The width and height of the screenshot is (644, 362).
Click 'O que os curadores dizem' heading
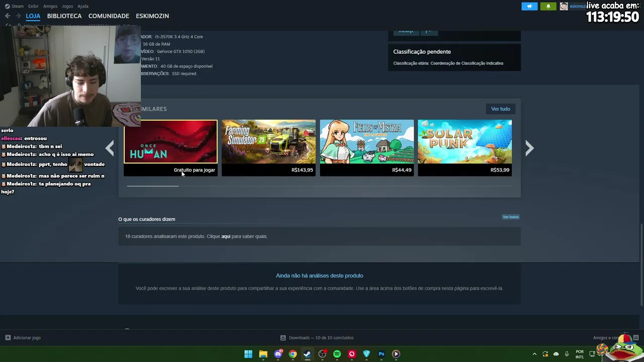(x=147, y=219)
